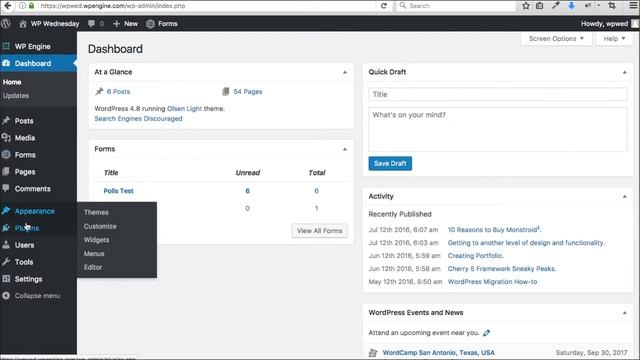The height and width of the screenshot is (360, 640).
Task: Open Customize in Appearance submenu
Action: coord(100,226)
